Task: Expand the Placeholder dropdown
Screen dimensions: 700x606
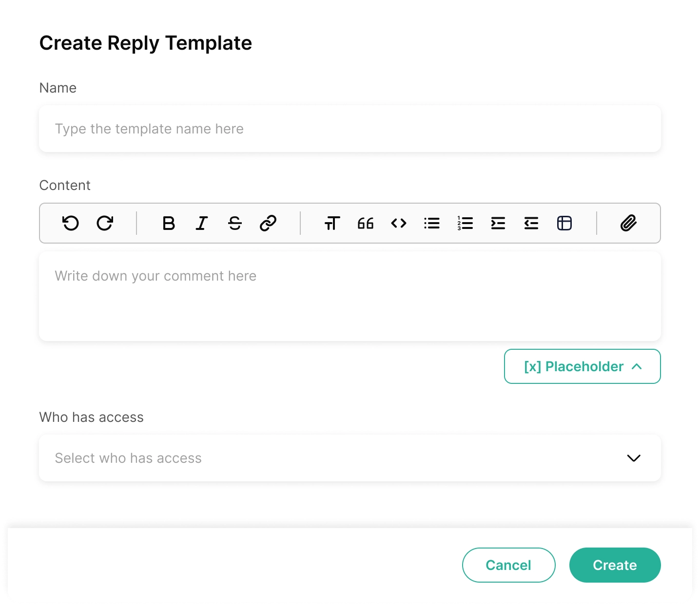Action: tap(583, 366)
